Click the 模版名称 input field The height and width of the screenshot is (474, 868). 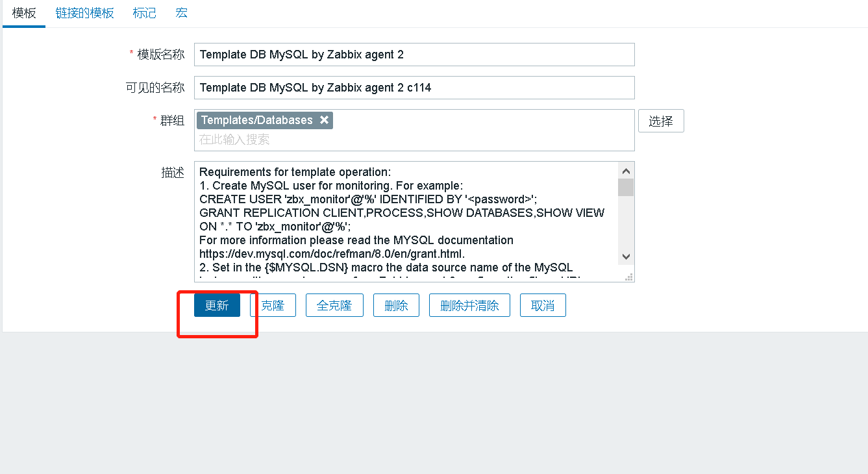(x=414, y=55)
